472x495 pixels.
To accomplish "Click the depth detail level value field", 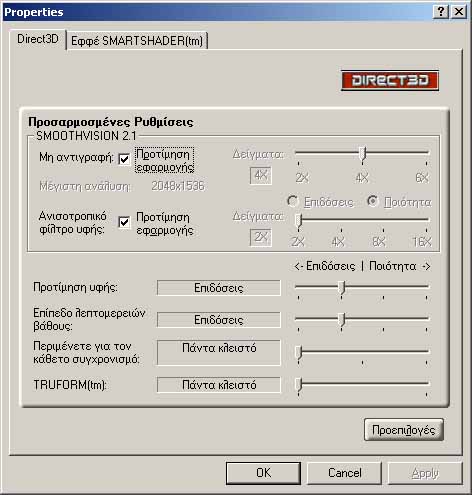I will (219, 320).
